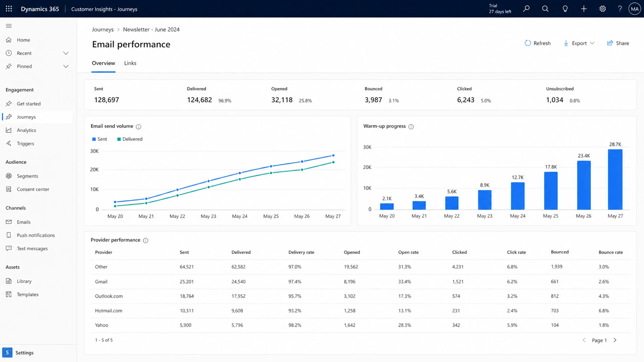The height and width of the screenshot is (362, 644).
Task: Open the app launcher waffle icon
Action: 9,9
